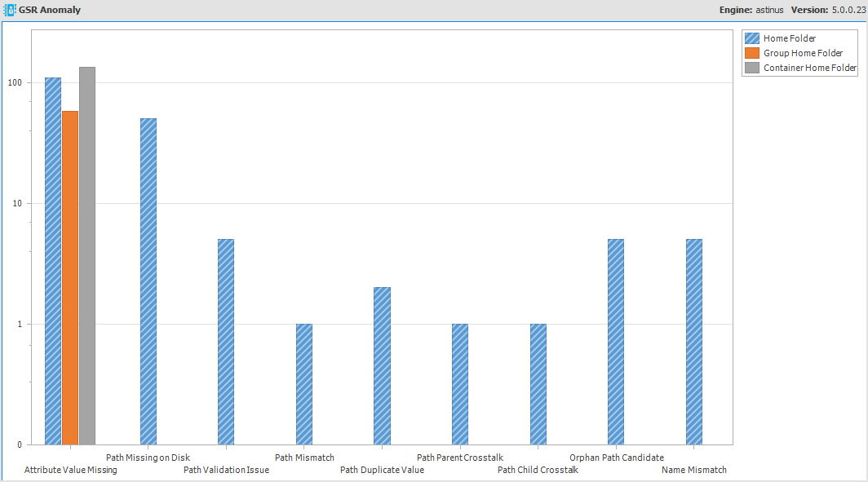Viewport: 868px width, 482px height.
Task: Click the Orphan Path Candidate axis label
Action: [x=617, y=458]
